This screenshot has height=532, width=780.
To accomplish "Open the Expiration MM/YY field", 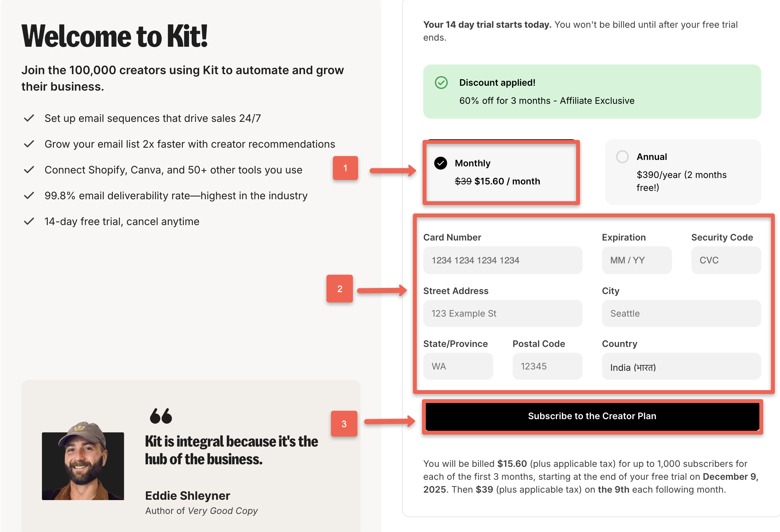I will click(636, 260).
